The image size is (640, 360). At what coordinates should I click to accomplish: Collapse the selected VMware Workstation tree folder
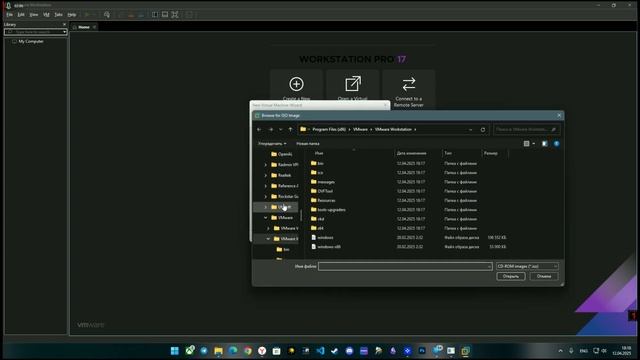(268, 239)
